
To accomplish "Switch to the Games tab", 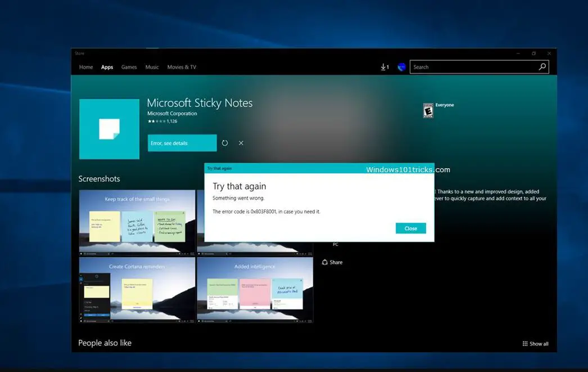I will [129, 67].
